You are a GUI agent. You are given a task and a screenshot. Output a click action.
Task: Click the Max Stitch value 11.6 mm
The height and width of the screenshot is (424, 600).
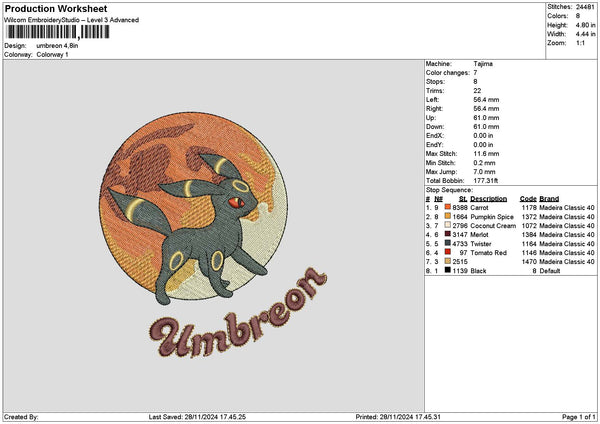[x=486, y=153]
